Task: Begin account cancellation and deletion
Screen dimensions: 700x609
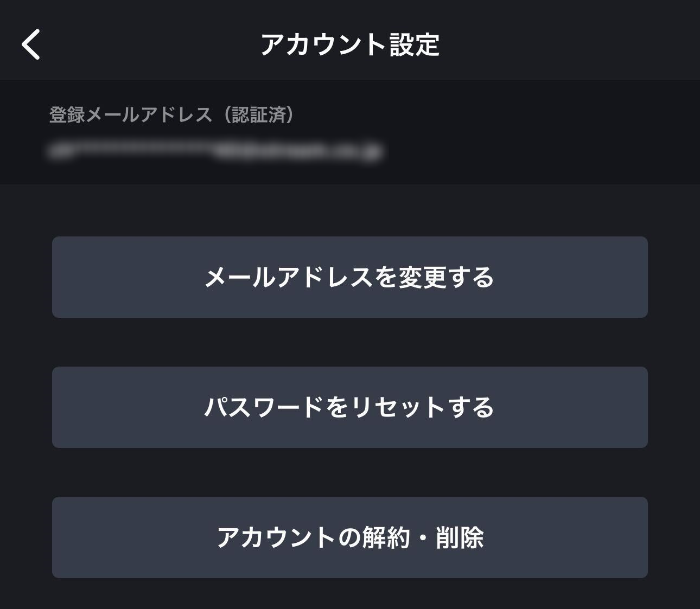Action: (x=349, y=537)
